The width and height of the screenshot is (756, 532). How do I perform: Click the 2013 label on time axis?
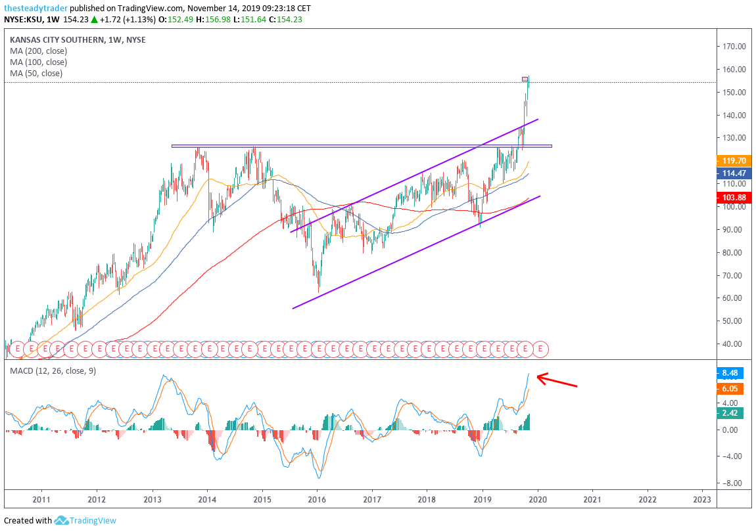point(153,499)
